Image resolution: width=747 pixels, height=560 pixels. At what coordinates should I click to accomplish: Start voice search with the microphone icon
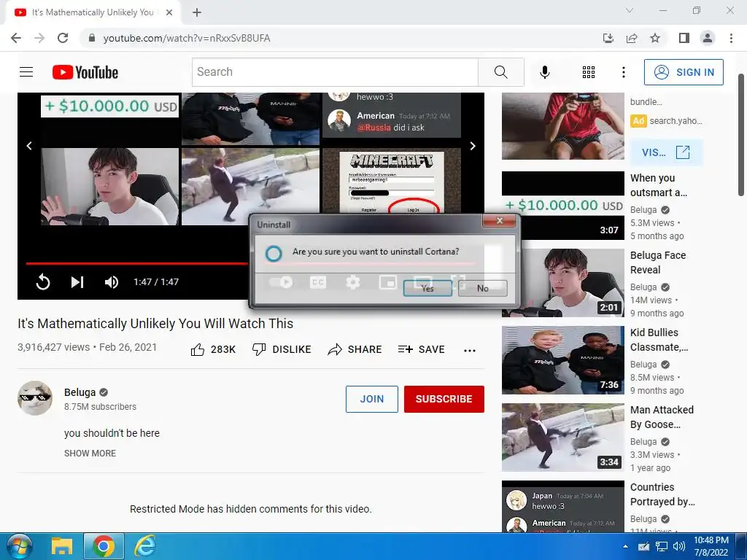point(544,72)
